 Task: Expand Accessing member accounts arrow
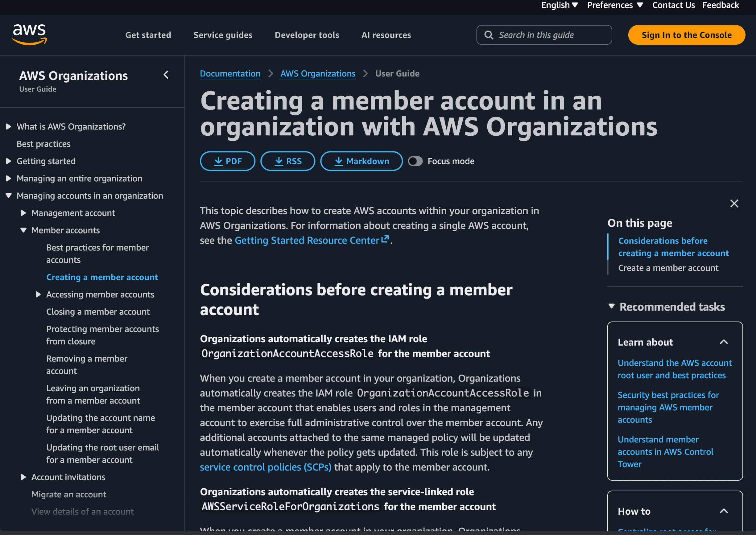click(x=38, y=294)
